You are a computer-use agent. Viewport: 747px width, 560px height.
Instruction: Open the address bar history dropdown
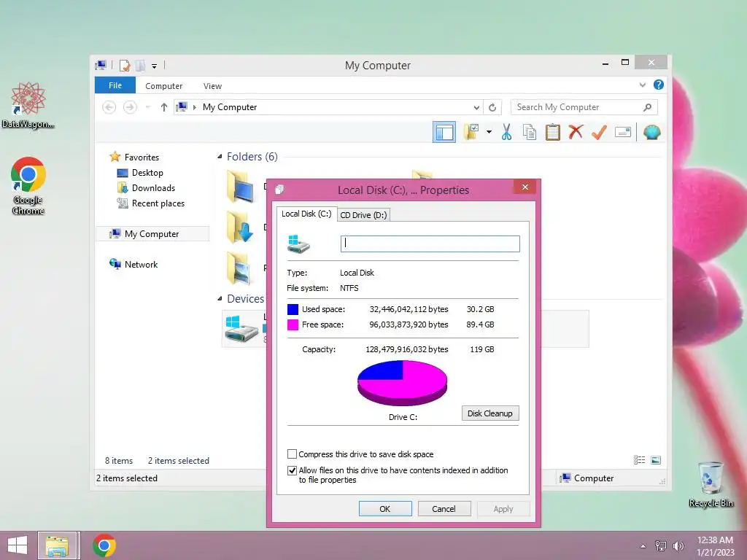(476, 108)
